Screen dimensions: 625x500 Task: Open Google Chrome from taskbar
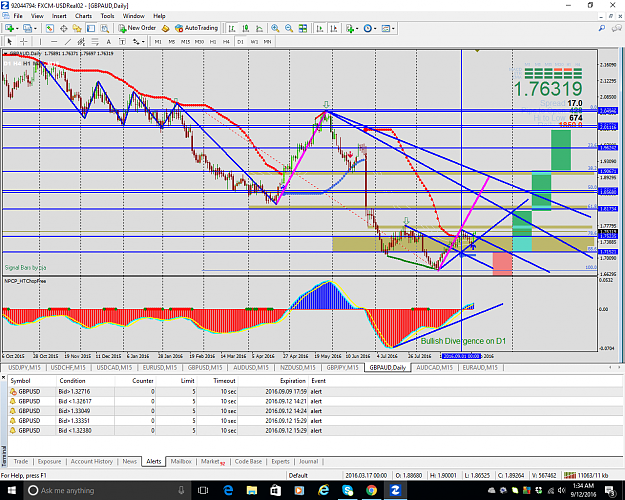[371, 490]
